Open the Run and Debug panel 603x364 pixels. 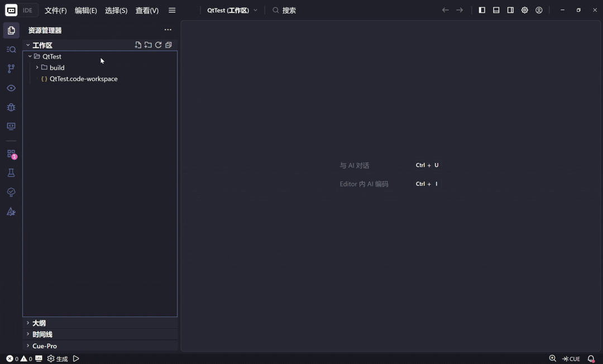[11, 107]
